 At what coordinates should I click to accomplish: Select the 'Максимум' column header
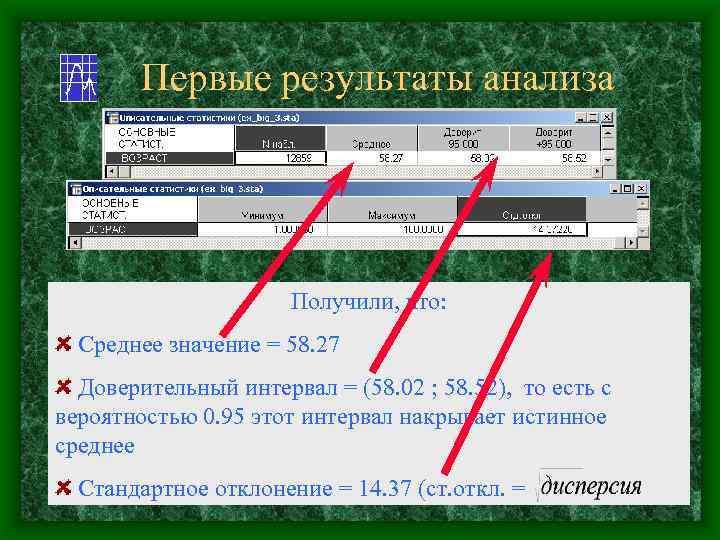392,210
